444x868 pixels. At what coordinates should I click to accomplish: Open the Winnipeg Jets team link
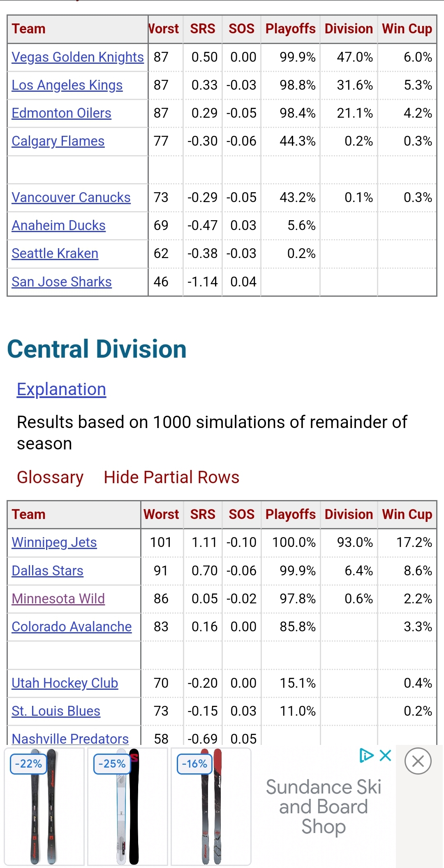point(54,542)
